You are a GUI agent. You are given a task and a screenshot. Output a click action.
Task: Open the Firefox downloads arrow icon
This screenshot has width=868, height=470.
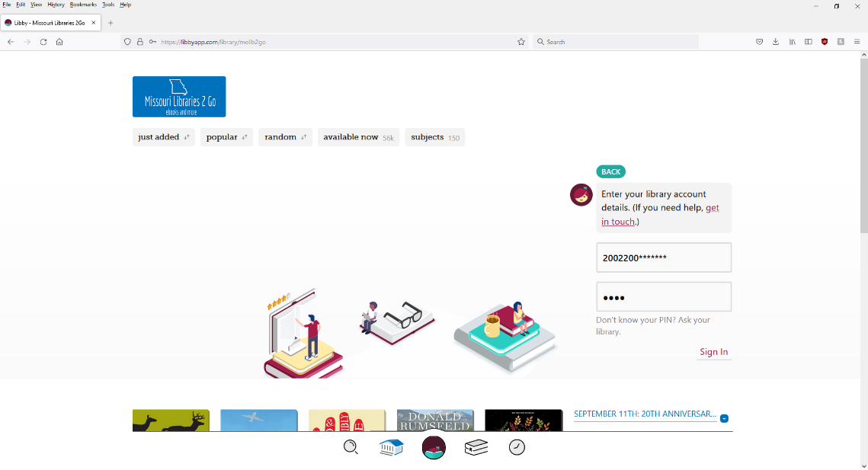click(776, 42)
